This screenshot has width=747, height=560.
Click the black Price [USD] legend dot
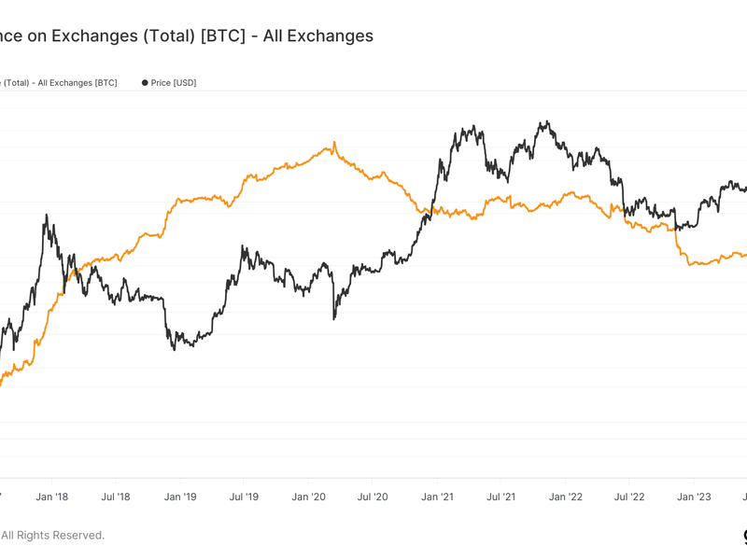point(145,83)
